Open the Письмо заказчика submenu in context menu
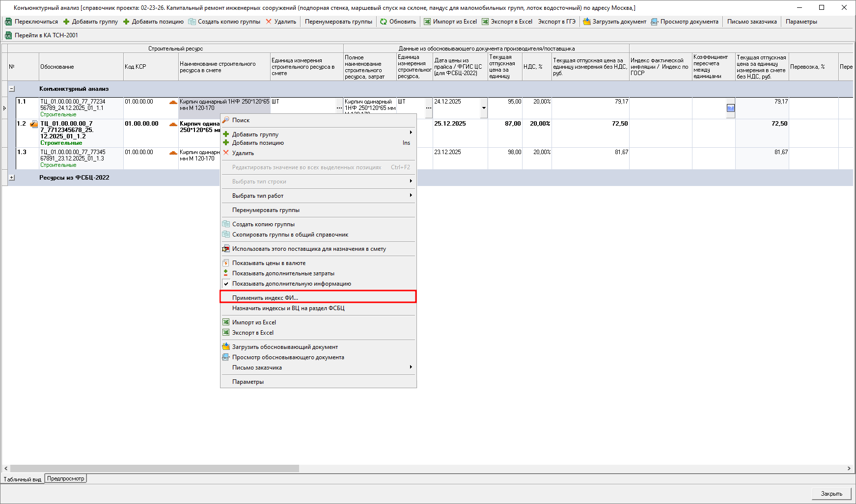856x504 pixels. pyautogui.click(x=318, y=368)
